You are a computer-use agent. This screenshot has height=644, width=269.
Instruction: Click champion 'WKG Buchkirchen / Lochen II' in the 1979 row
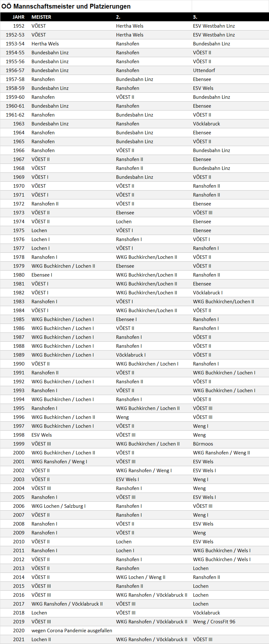point(63,266)
